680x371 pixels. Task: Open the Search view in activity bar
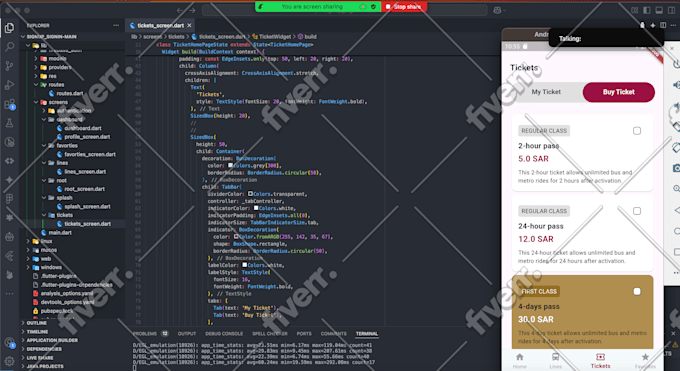9,46
